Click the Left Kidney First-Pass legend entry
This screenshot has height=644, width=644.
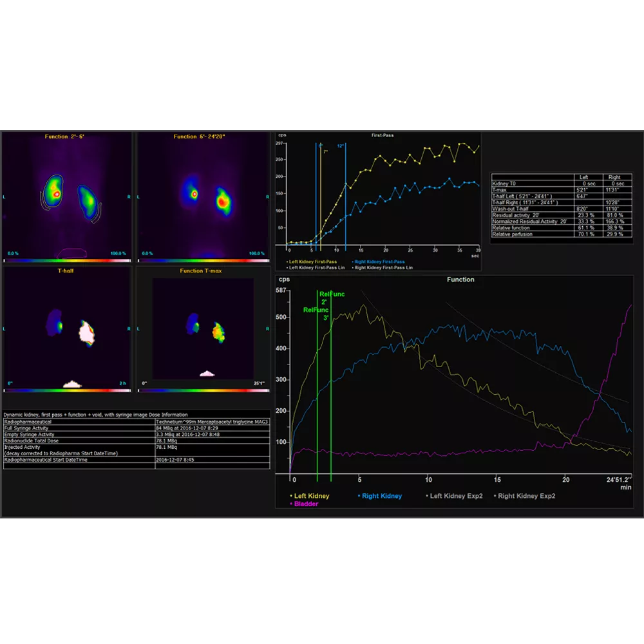312,261
